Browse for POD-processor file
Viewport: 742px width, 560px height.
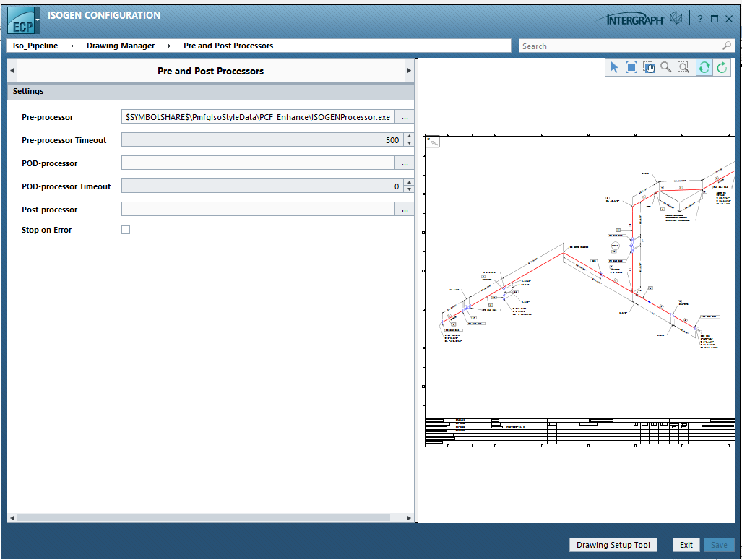(405, 163)
